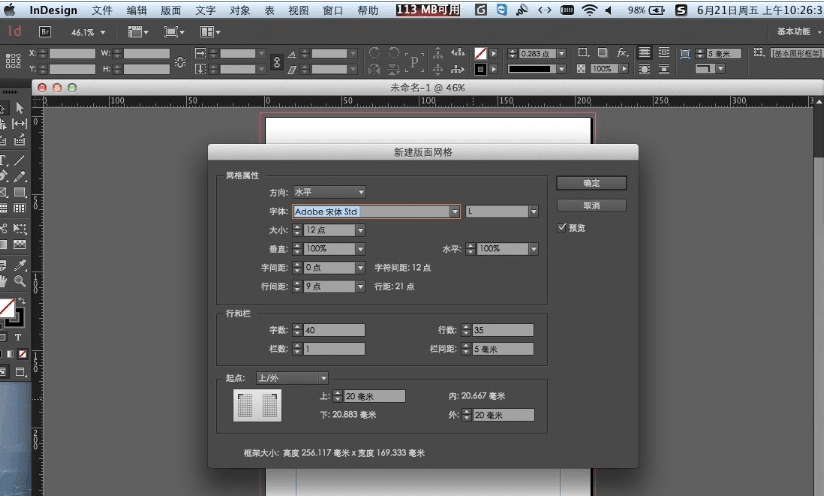Viewport: 824px width, 497px height.
Task: Select the Line tool in the toolbox
Action: point(19,159)
